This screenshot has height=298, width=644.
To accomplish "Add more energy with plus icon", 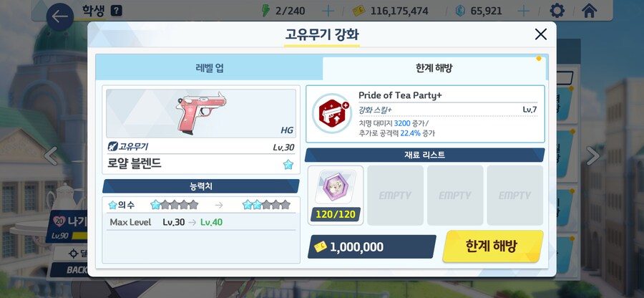I will tap(328, 11).
